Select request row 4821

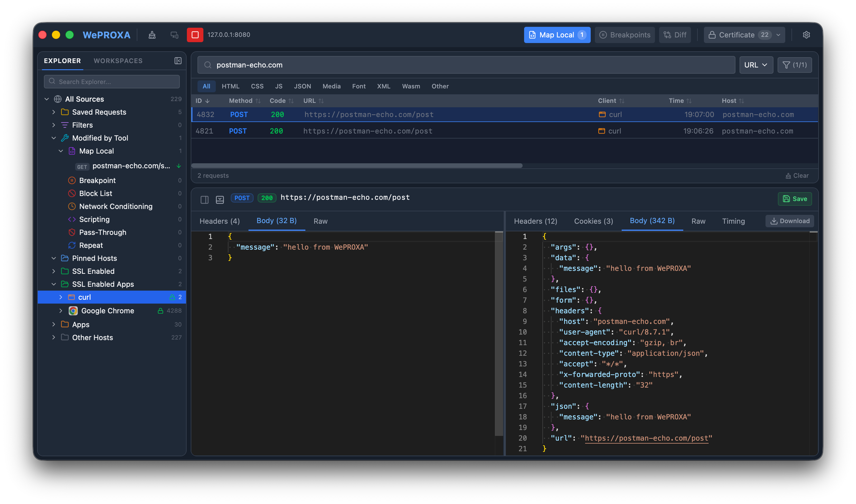(x=504, y=131)
